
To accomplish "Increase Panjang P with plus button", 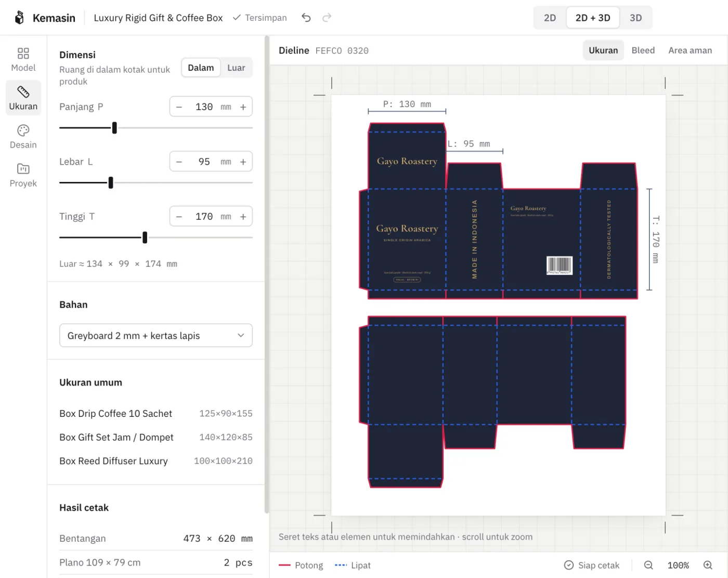I will (243, 107).
